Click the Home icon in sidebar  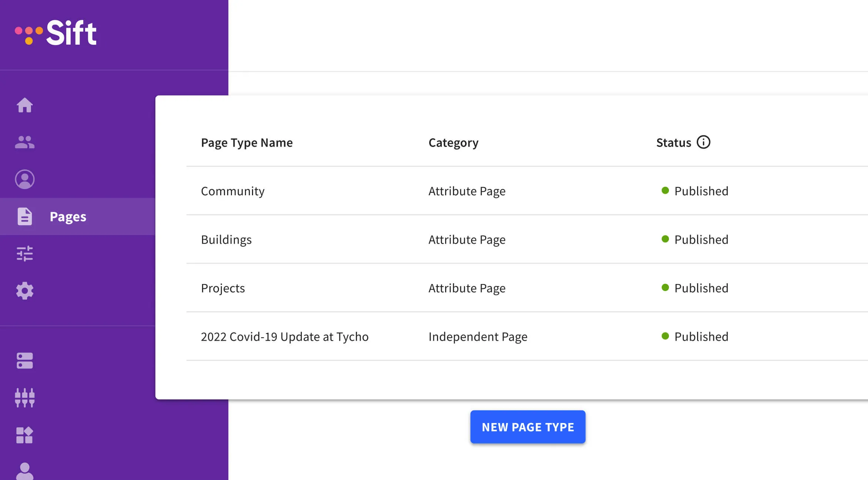(x=25, y=105)
